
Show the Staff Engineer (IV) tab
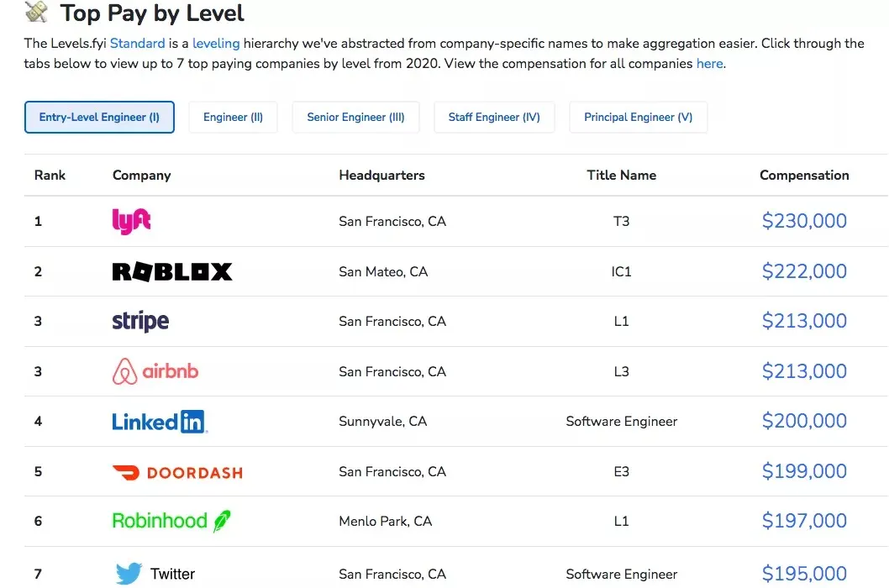(x=494, y=118)
